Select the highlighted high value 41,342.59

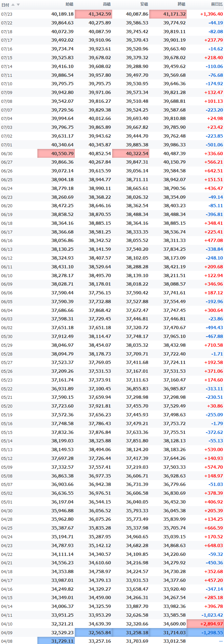pyautogui.click(x=93, y=14)
